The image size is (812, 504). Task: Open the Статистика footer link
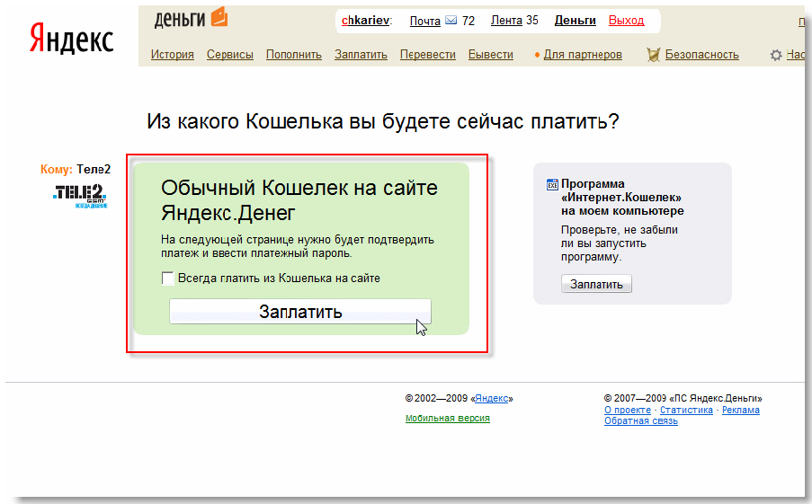coord(686,410)
